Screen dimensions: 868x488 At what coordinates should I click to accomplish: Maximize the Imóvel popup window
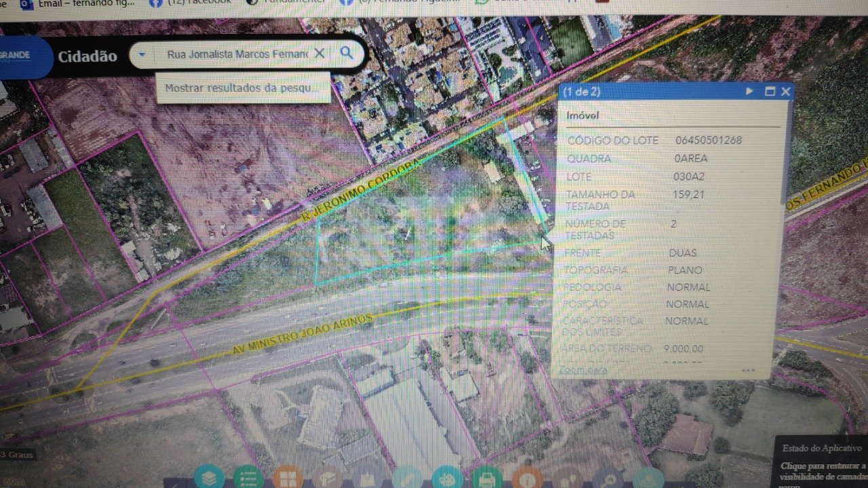coord(770,91)
